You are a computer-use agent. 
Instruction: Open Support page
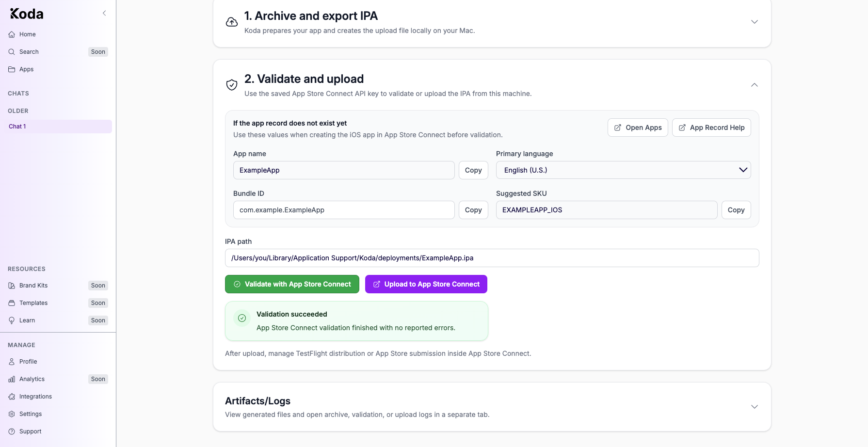pos(58,431)
